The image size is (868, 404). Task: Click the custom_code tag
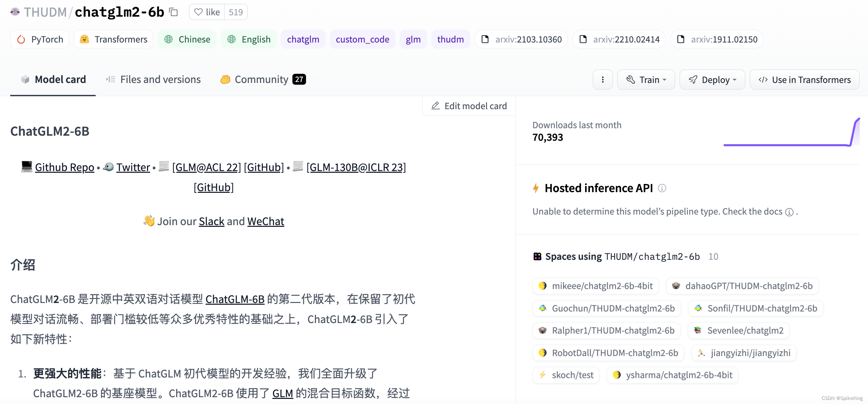point(363,39)
